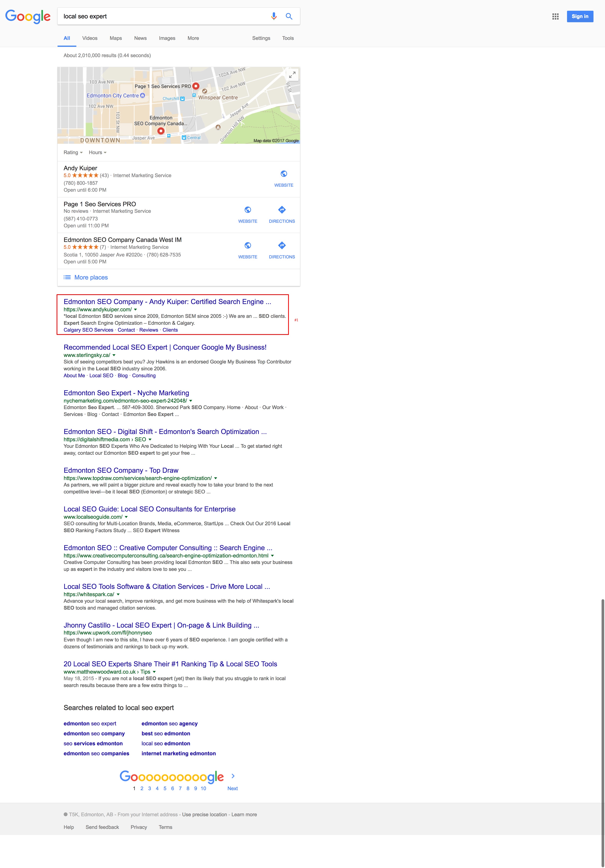Screen dimensions: 605x868
Task: Click the next page arrow above Next
Action: pos(233,776)
